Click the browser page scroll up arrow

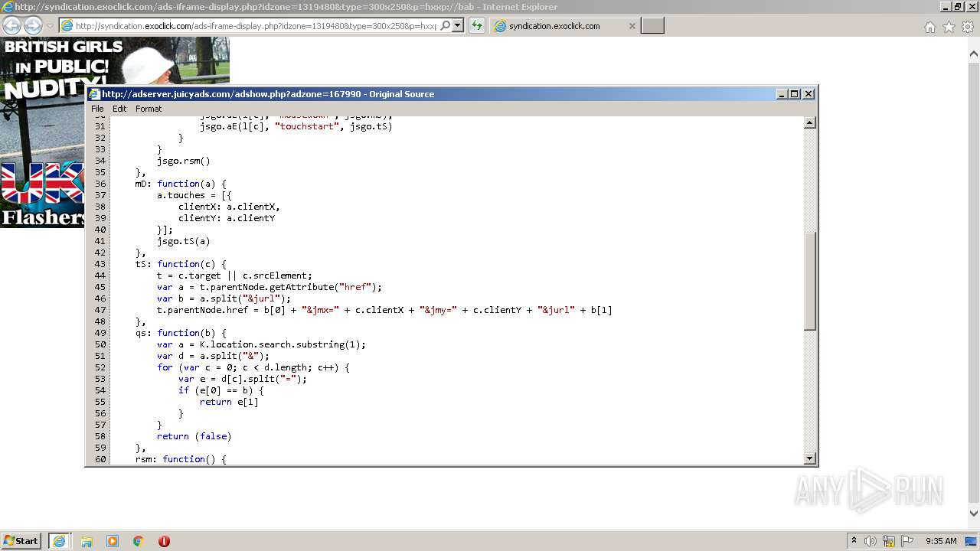tap(974, 54)
